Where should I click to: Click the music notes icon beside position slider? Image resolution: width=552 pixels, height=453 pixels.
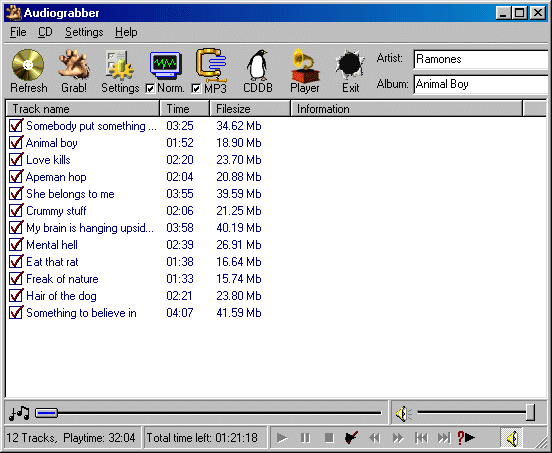[19, 413]
